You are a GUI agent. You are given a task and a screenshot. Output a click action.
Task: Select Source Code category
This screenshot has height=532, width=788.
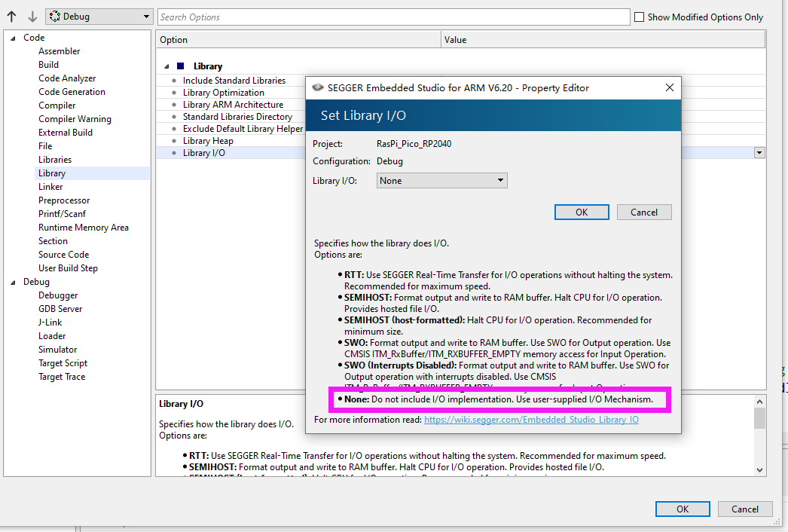click(x=64, y=255)
